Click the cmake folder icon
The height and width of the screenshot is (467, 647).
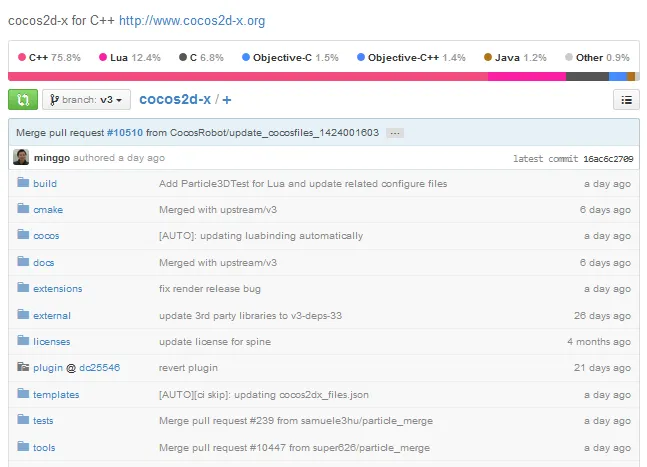23,210
